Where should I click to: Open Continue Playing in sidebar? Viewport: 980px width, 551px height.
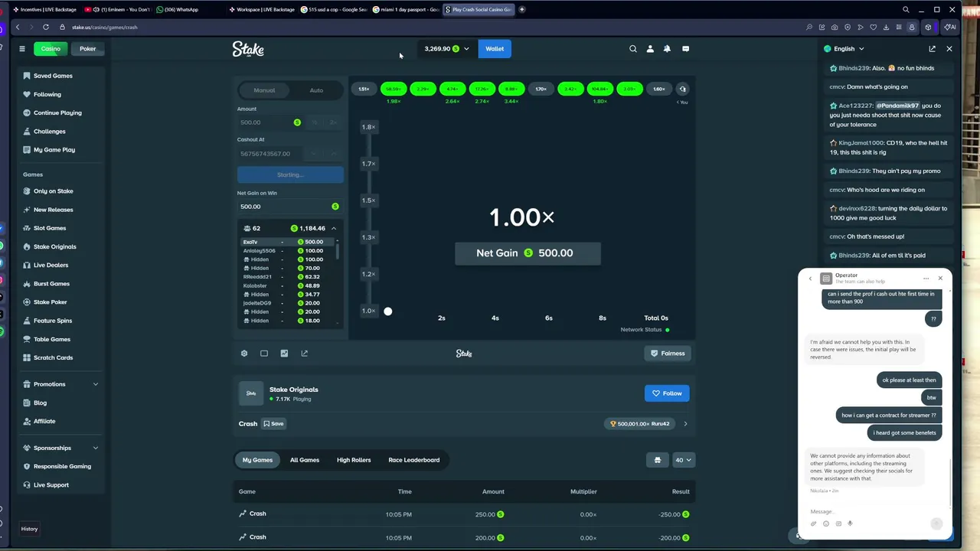(x=57, y=112)
